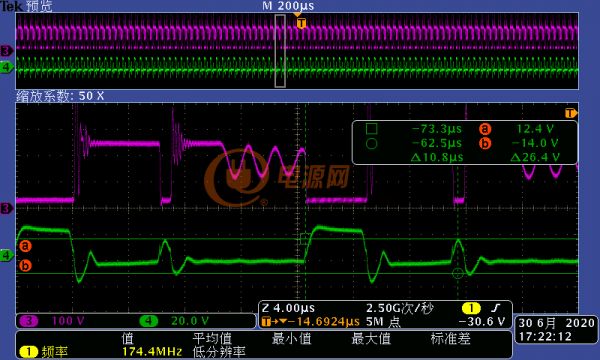Click the trigger level arrow on right edge
Viewport: 600px width, 360px height.
pyautogui.click(x=571, y=113)
